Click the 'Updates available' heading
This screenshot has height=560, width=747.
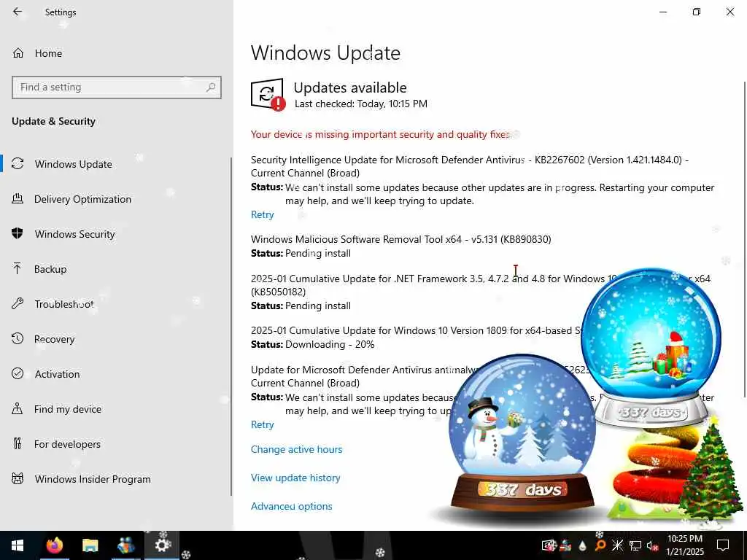pyautogui.click(x=350, y=87)
